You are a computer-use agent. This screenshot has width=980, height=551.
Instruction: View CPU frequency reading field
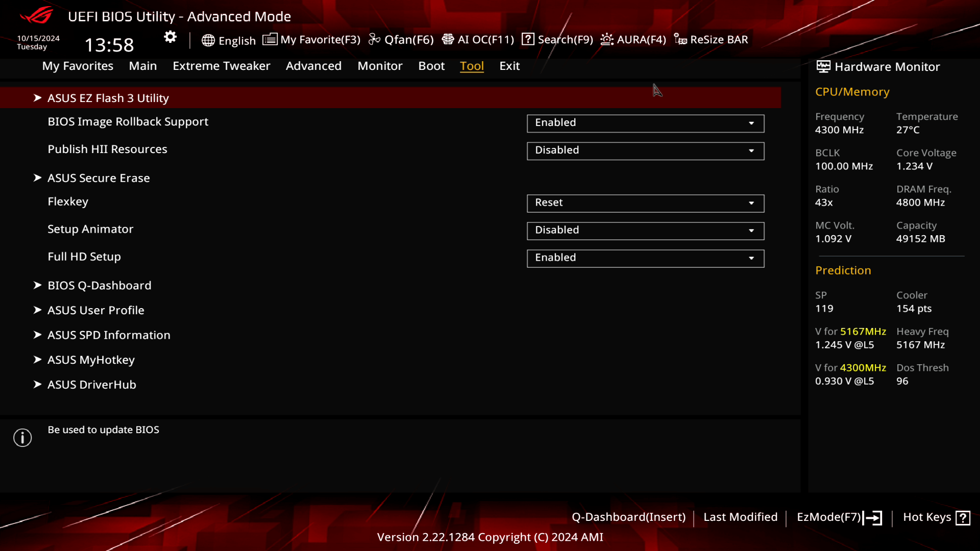(839, 129)
